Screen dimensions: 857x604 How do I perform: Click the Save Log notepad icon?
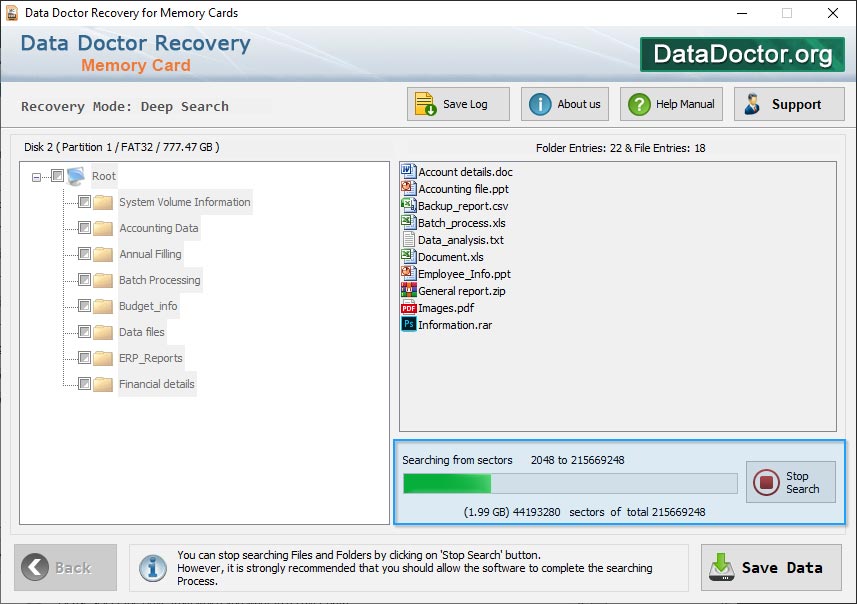(x=425, y=104)
